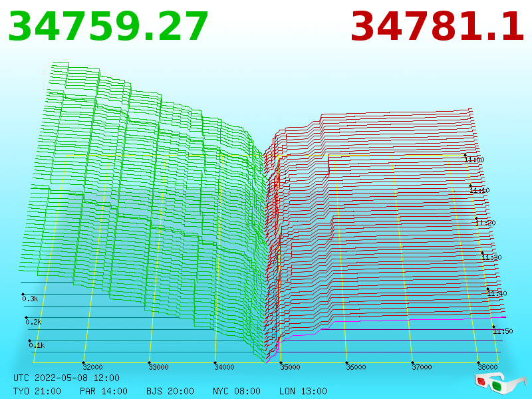532x399 pixels.
Task: Click the 0.3k volume axis label
Action: pos(30,299)
